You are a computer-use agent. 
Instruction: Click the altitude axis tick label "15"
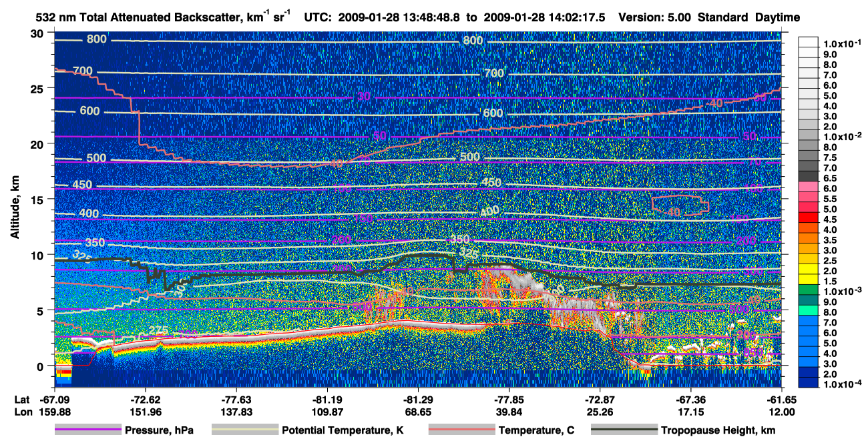(39, 199)
